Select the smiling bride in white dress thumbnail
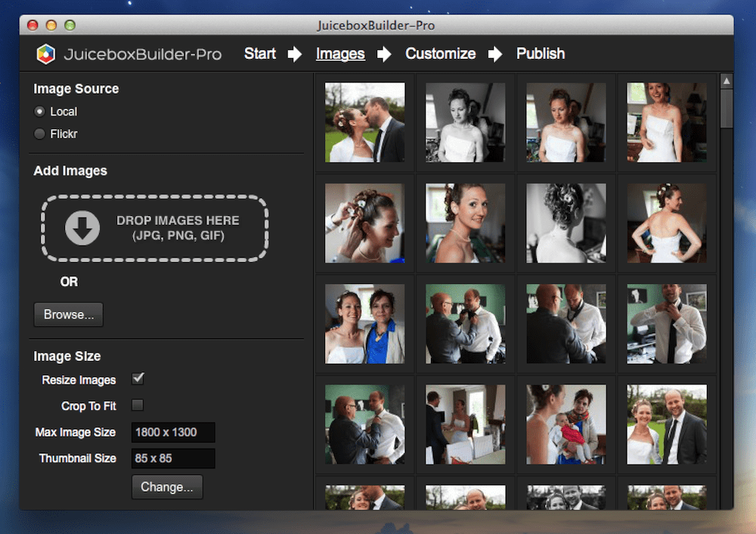756x534 pixels. pyautogui.click(x=667, y=122)
